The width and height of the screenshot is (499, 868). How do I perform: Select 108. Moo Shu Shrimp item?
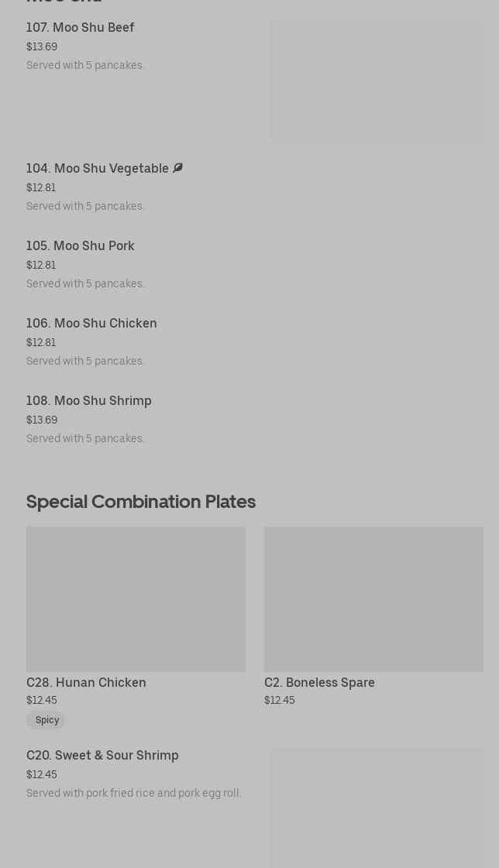point(88,401)
